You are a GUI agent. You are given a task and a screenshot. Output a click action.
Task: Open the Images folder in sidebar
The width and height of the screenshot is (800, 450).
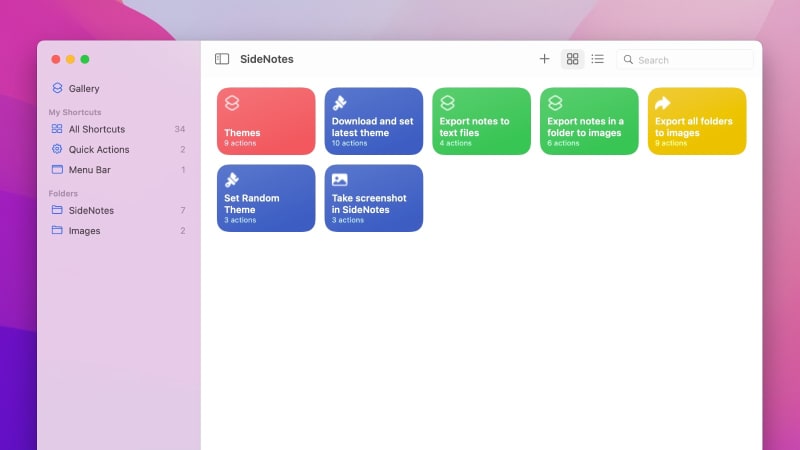click(x=118, y=231)
